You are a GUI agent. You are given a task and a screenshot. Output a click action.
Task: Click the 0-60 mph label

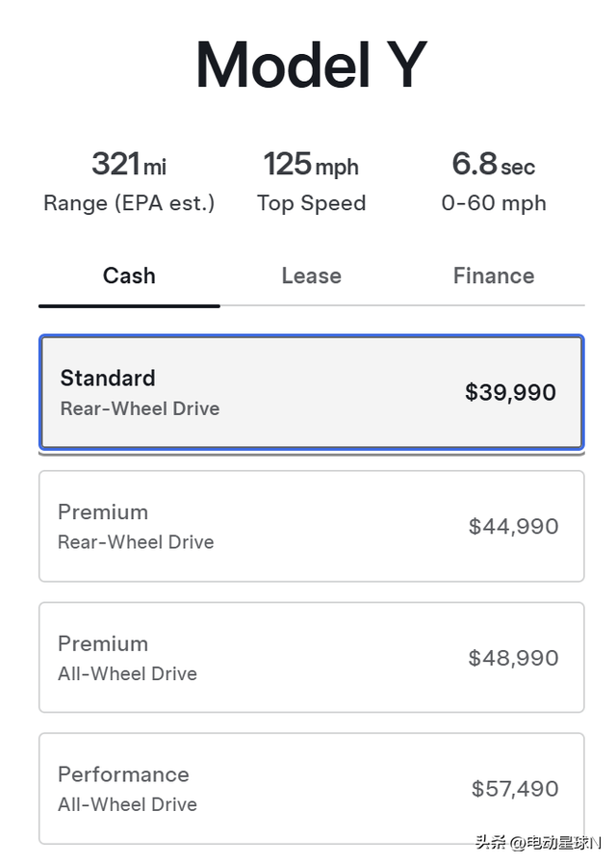(494, 203)
